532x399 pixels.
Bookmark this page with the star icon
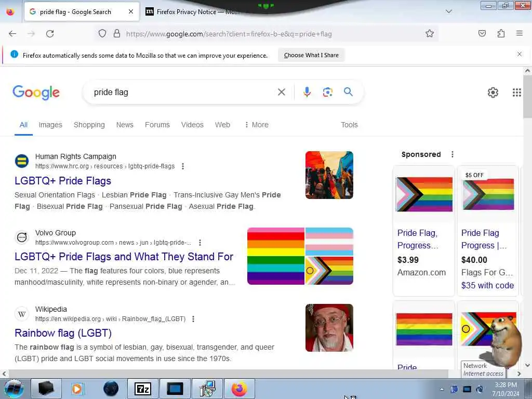click(430, 34)
